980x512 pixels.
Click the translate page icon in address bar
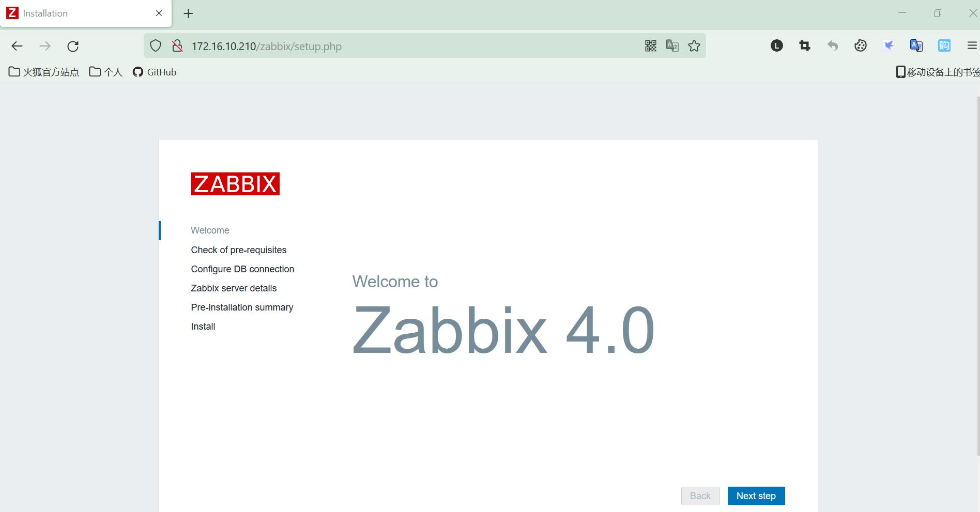tap(672, 46)
